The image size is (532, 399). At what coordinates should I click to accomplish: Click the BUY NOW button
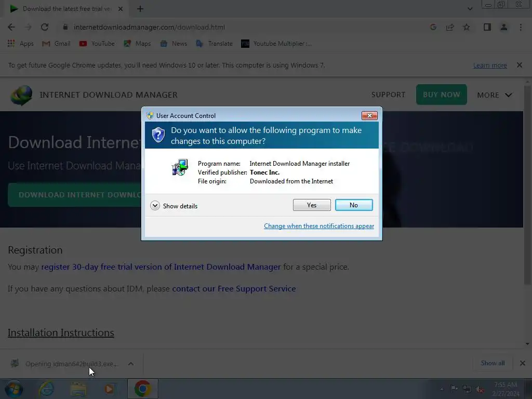[x=442, y=95]
